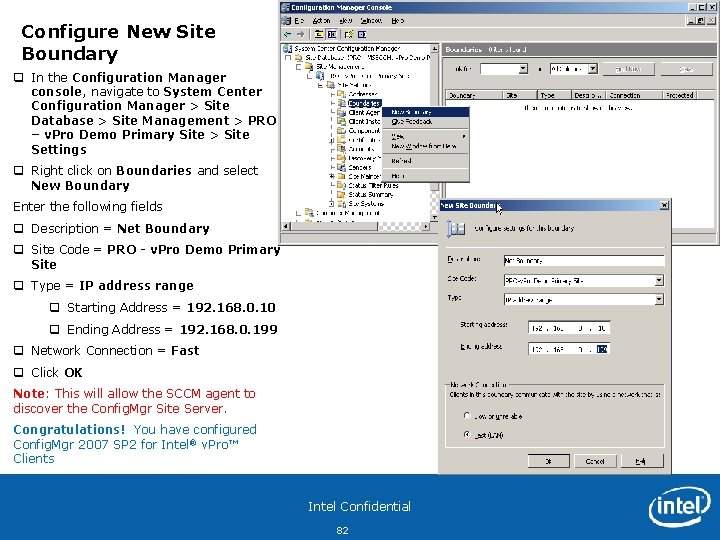Open the Look for dropdown arrow

(x=523, y=69)
